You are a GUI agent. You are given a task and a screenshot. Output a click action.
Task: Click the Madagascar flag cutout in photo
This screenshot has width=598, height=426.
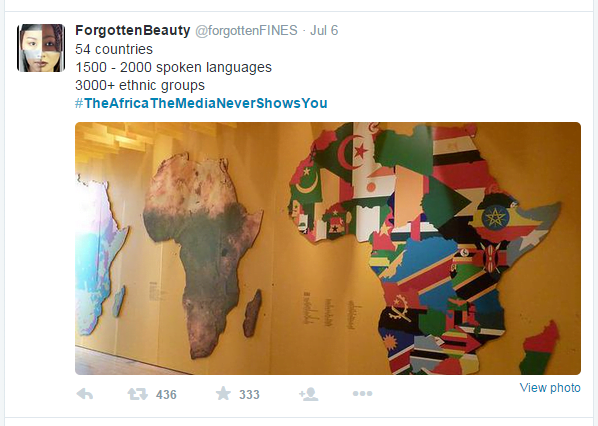(x=539, y=347)
